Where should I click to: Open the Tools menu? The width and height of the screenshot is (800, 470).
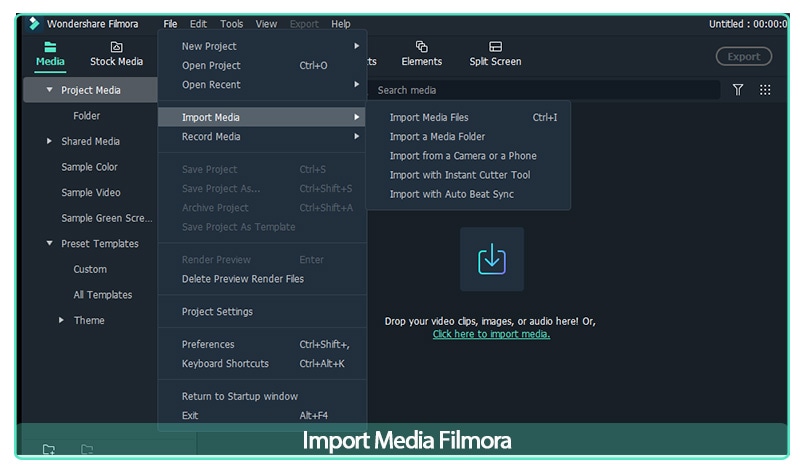click(x=231, y=24)
